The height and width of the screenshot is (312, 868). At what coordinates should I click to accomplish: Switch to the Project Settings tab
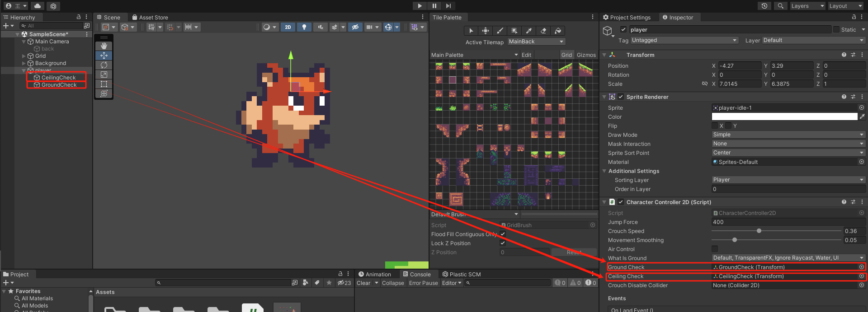tap(627, 17)
